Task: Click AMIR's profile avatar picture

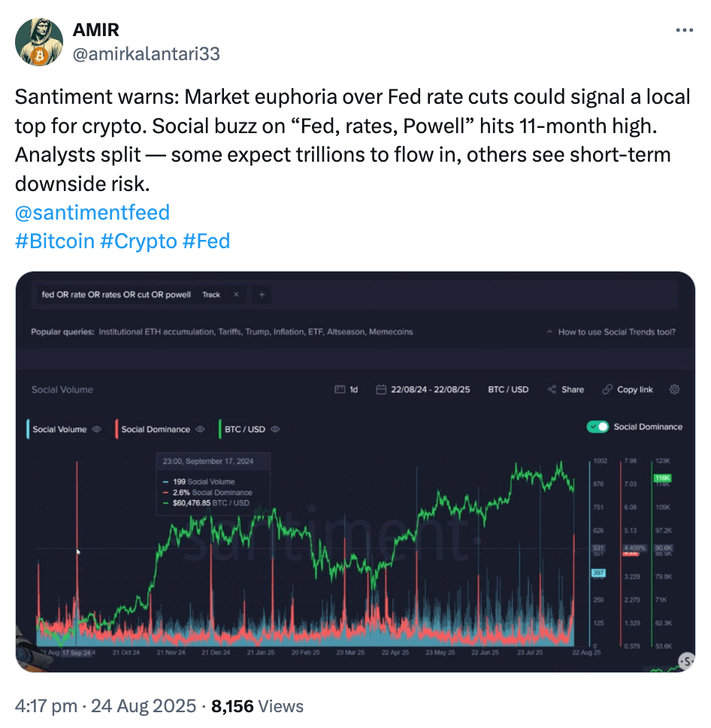Action: tap(38, 41)
